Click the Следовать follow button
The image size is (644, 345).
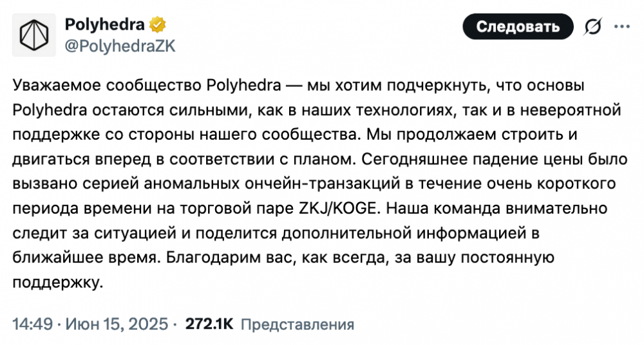(518, 26)
